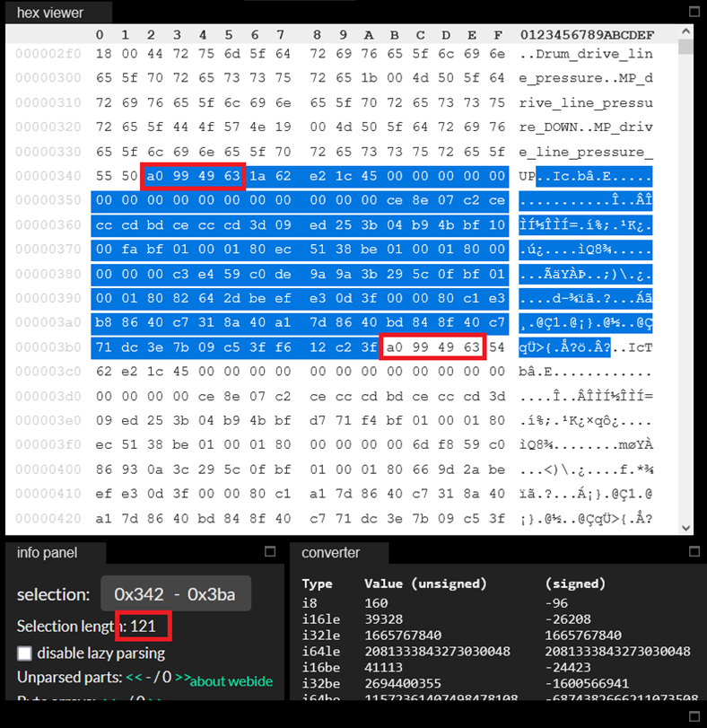The height and width of the screenshot is (728, 707).
Task: Click the i16be unsigned value 41113
Action: coord(384,668)
